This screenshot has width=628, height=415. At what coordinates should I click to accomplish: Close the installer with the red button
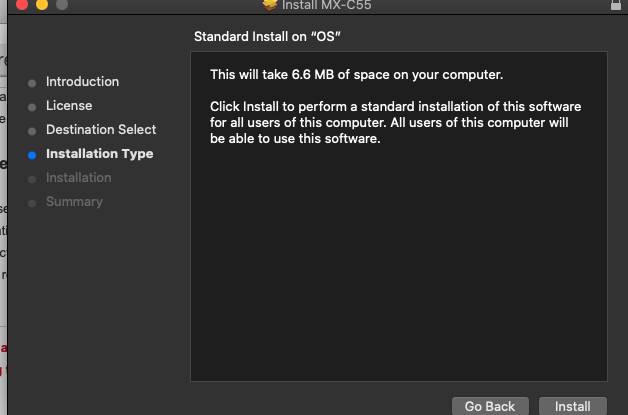22,4
